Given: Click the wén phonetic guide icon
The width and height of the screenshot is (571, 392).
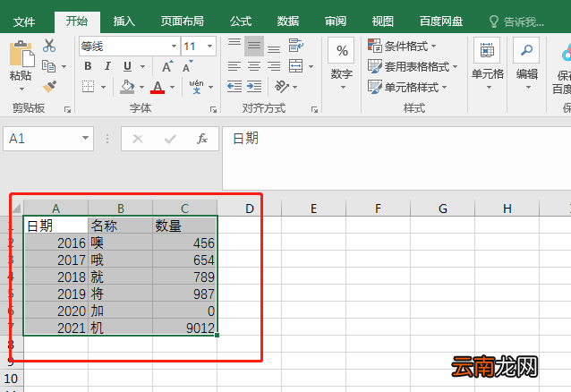Looking at the screenshot, I should click(x=196, y=87).
